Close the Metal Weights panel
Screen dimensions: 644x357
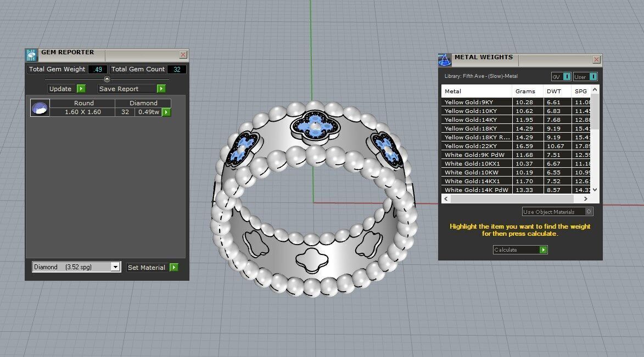(596, 60)
